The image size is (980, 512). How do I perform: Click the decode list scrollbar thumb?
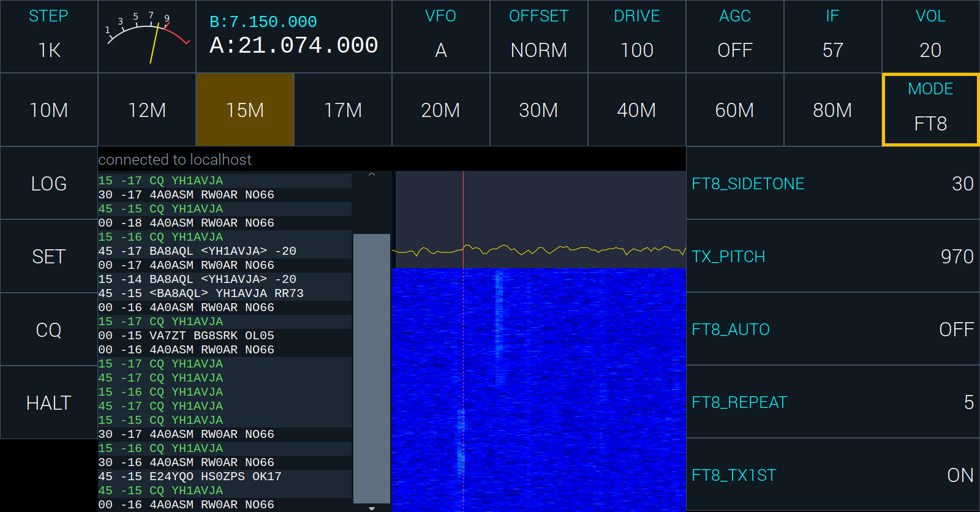coord(372,368)
